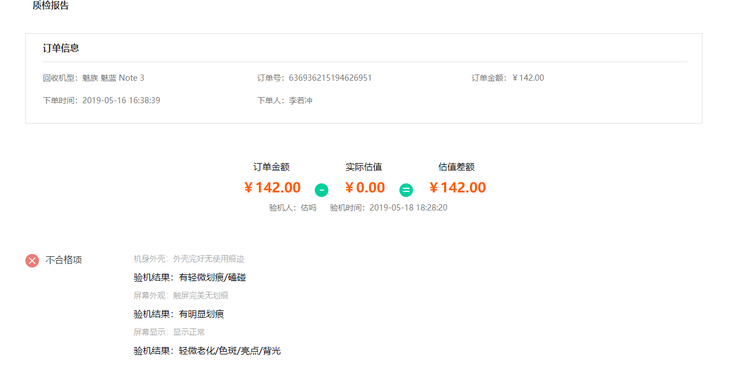The width and height of the screenshot is (730, 386).
Task: Click the 订单信息 section header
Action: (x=61, y=48)
